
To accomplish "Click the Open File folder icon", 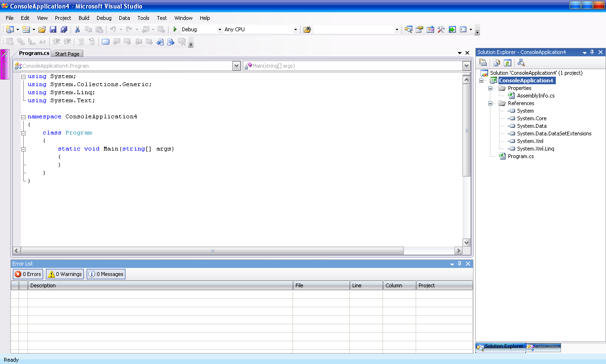I will click(42, 29).
